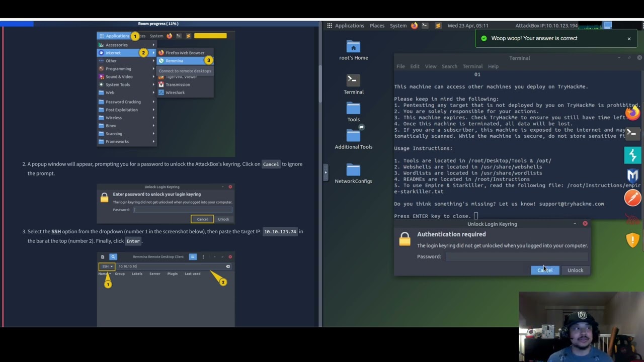Click the red dragon dock icon
This screenshot has height=362, width=644.
tap(632, 219)
